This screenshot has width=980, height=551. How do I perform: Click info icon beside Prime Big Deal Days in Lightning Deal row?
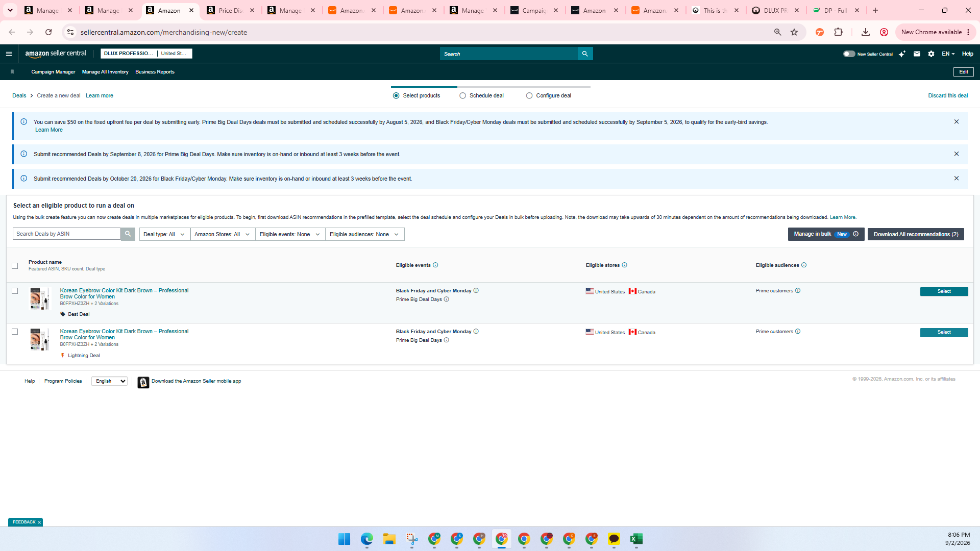446,340
